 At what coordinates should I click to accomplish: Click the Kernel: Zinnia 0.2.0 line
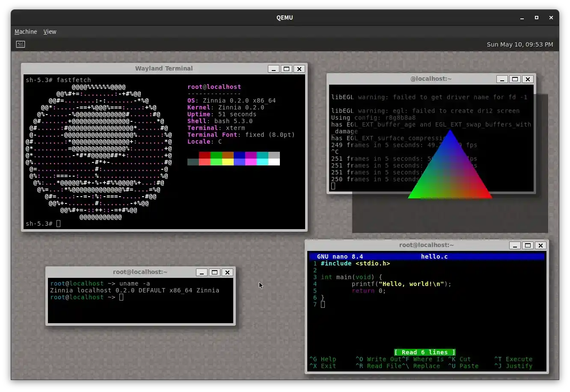click(226, 107)
